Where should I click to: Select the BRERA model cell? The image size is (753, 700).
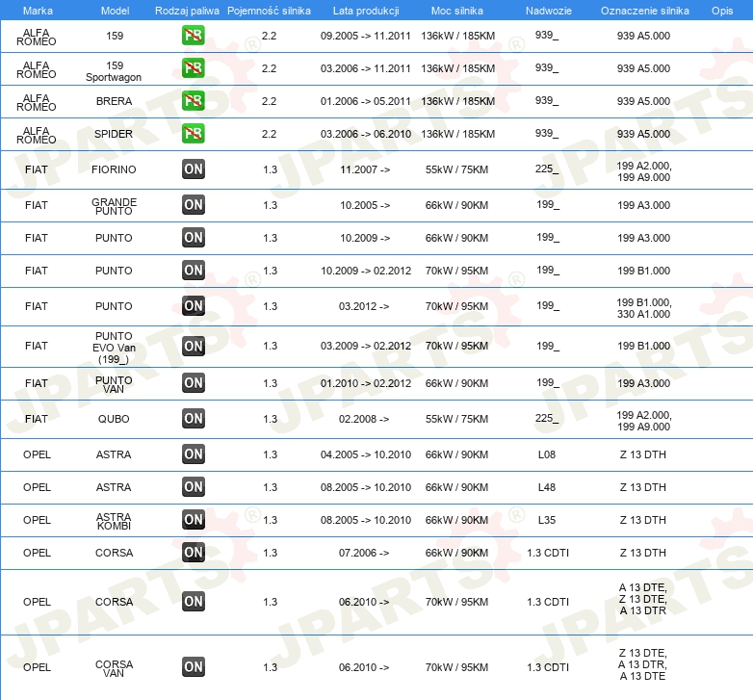pos(114,101)
